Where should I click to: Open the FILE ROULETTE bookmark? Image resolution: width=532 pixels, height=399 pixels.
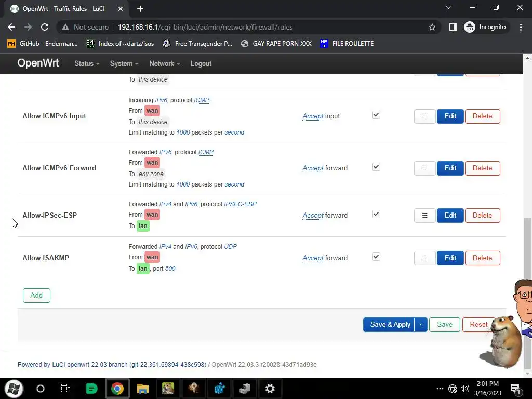tap(347, 44)
